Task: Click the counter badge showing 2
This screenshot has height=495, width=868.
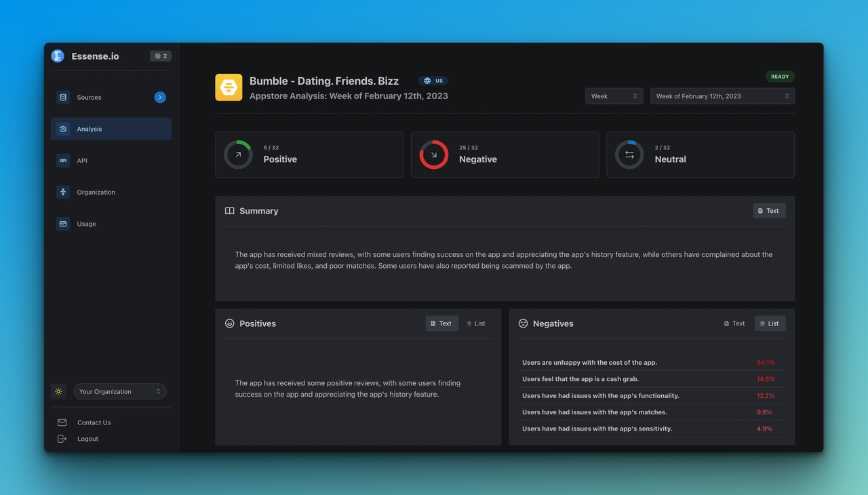Action: 161,56
